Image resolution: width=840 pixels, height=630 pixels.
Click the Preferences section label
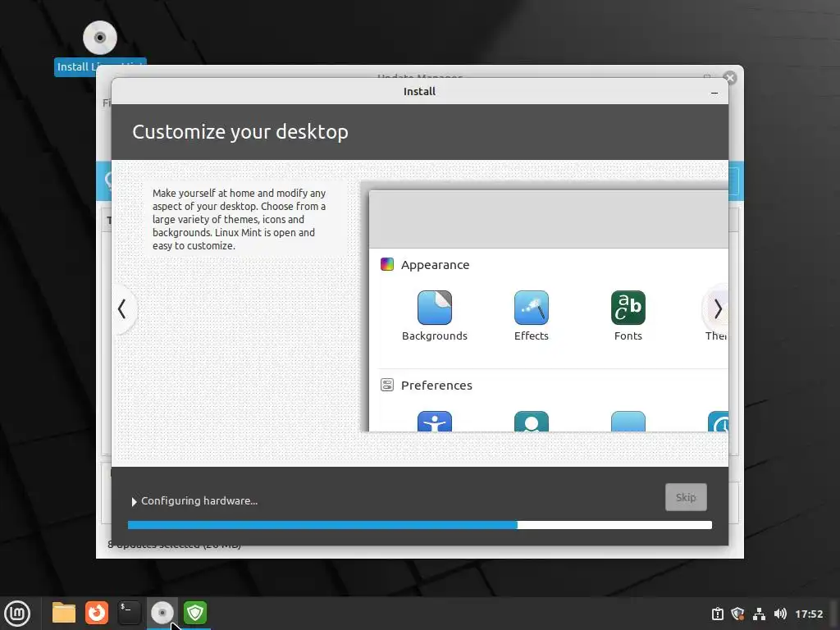click(436, 386)
